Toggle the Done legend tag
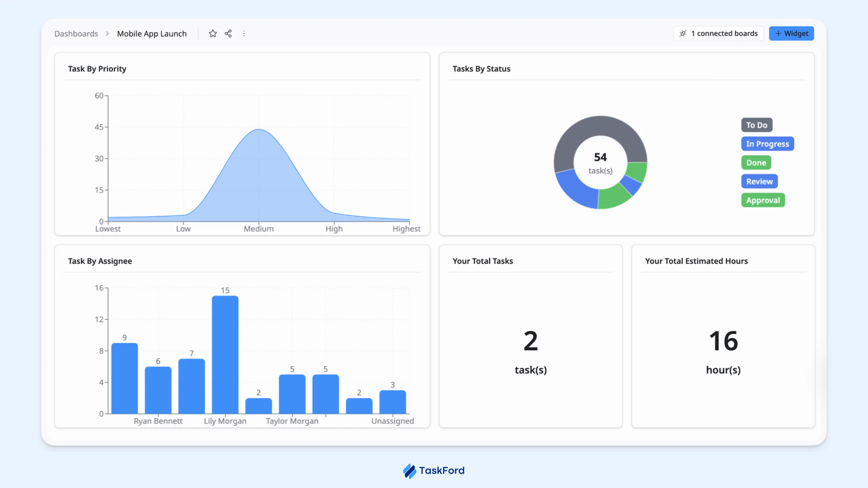The image size is (868, 488). point(756,163)
